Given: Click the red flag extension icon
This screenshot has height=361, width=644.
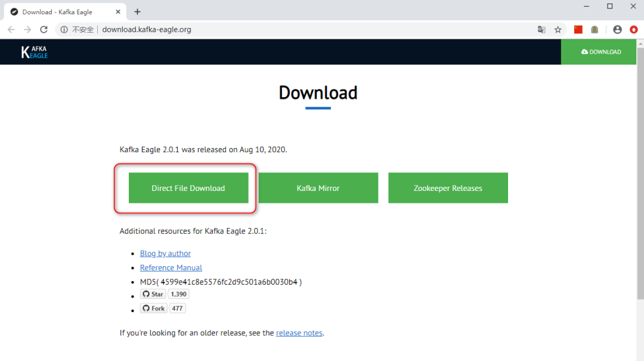Looking at the screenshot, I should 578,30.
